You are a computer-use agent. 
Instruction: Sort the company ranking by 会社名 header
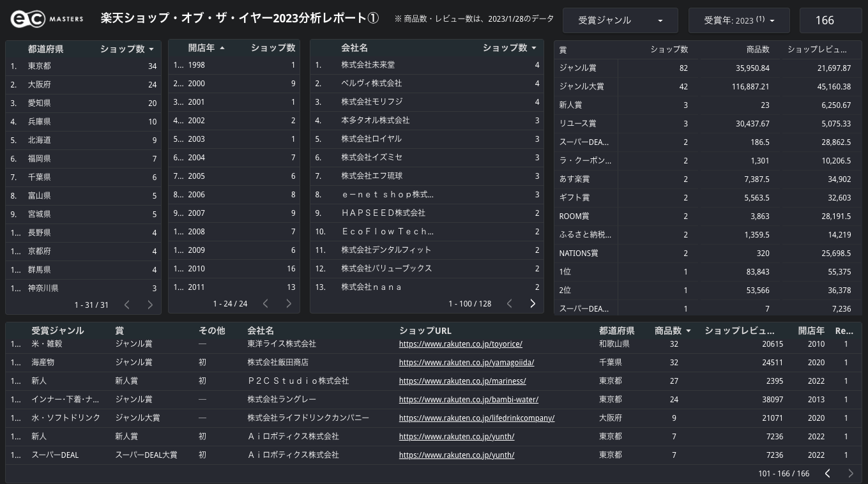[354, 48]
